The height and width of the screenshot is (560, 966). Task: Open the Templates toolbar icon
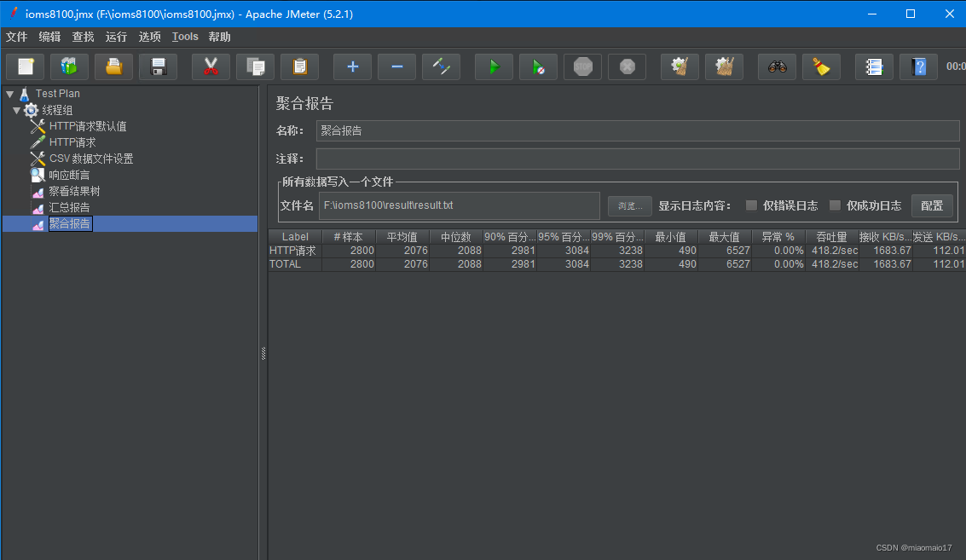[x=69, y=66]
